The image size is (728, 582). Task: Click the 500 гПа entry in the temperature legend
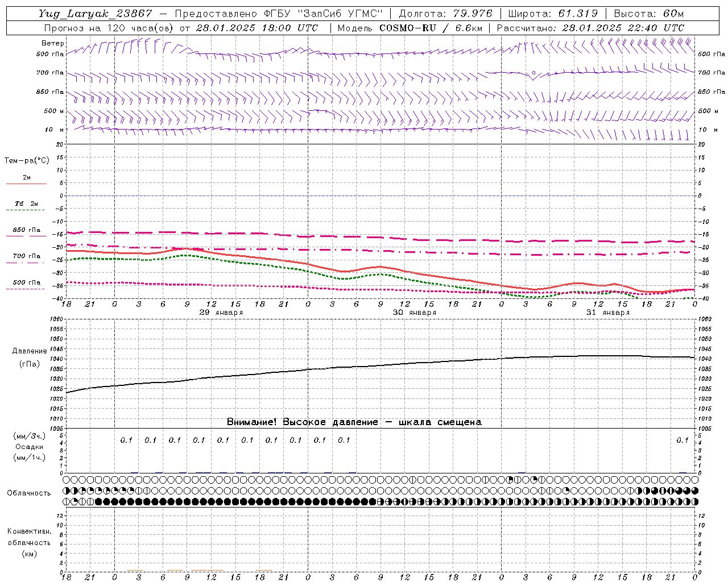27,282
